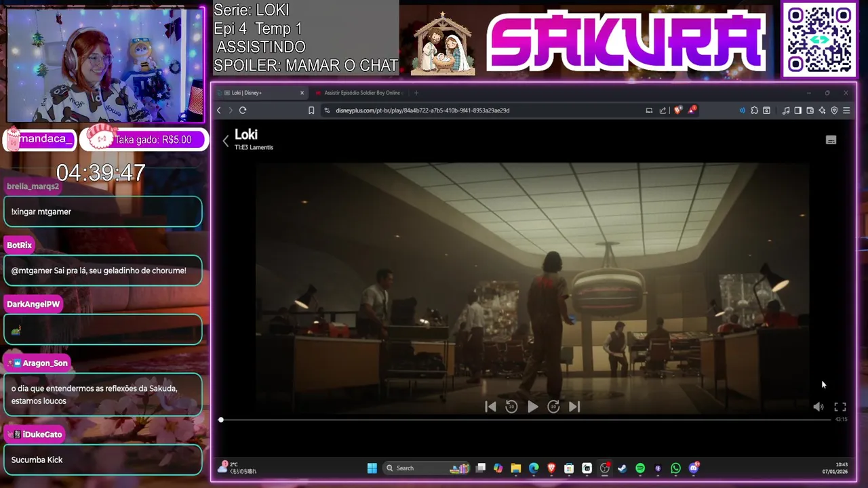Switch to Assistir Episódio Soldier Boy tab
868x488 pixels.
pos(359,93)
